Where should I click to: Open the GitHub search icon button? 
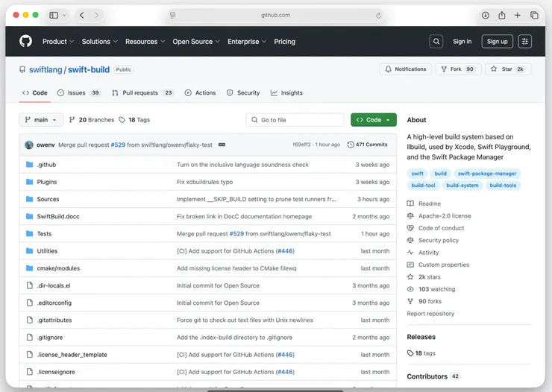pos(436,42)
